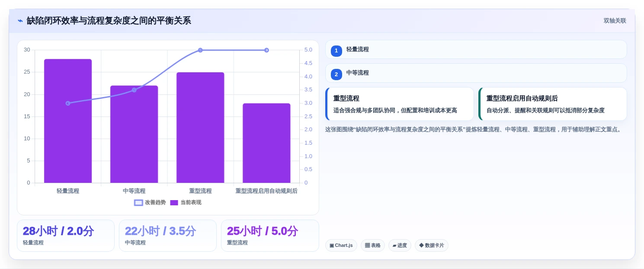Click the 进度 tag chip

pos(400,245)
